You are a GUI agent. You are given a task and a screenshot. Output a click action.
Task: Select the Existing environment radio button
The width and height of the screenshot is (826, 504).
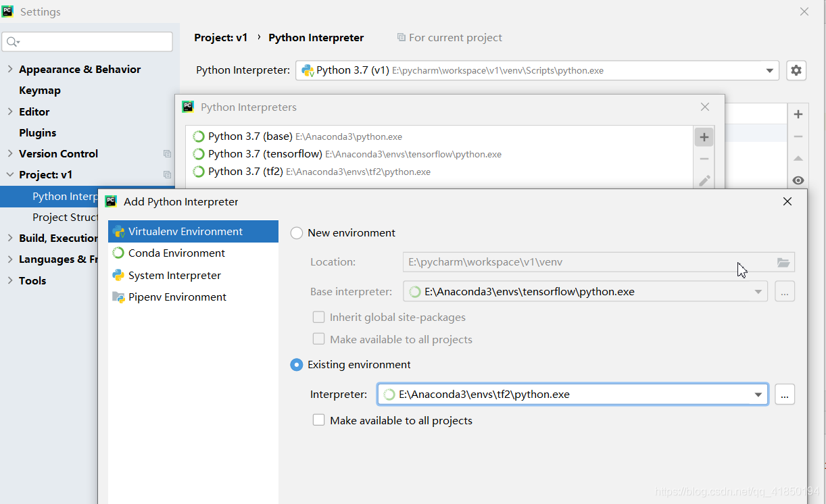click(x=297, y=365)
